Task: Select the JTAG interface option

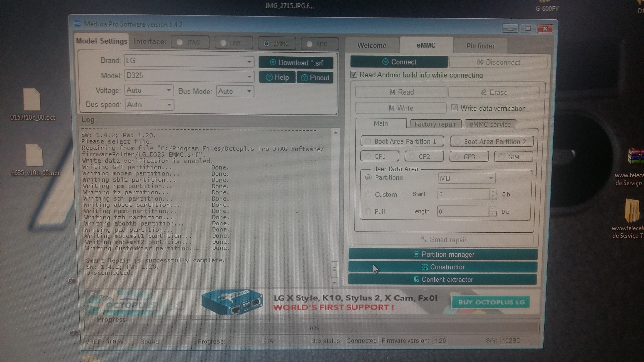Action: (x=190, y=42)
